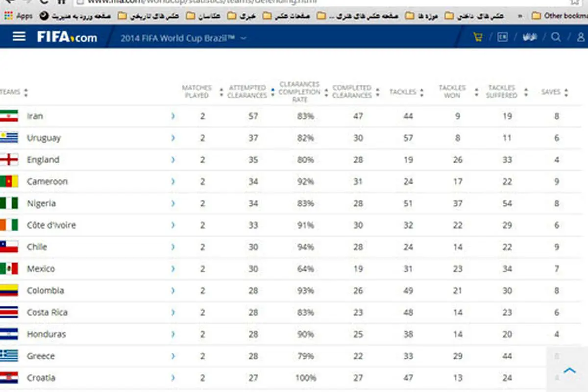Click the scroll-to-top arrow button
The width and height of the screenshot is (588, 392).
tap(569, 371)
